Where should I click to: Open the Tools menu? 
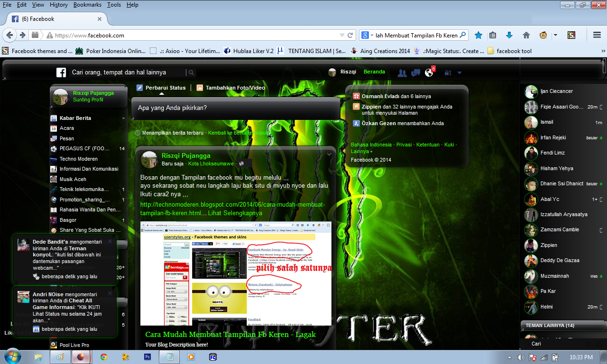coord(114,5)
